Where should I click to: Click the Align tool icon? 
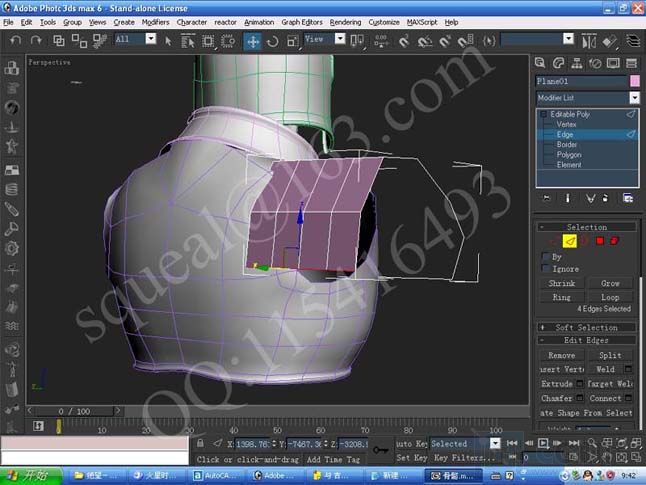tap(609, 41)
